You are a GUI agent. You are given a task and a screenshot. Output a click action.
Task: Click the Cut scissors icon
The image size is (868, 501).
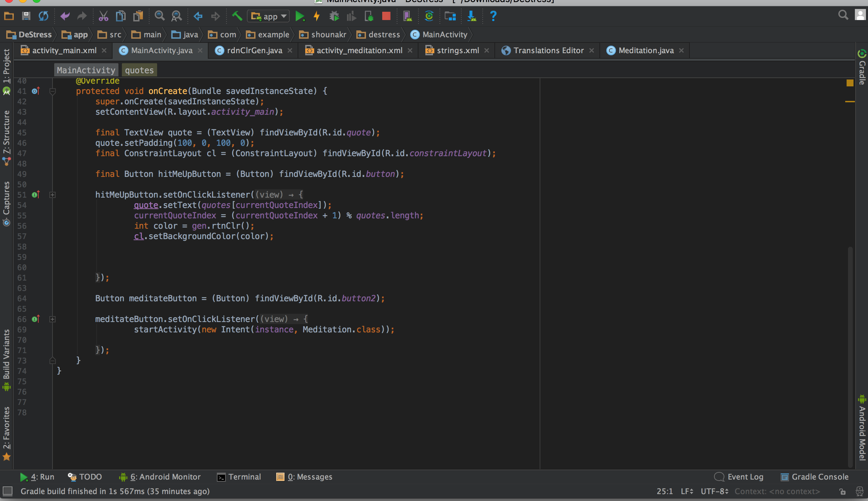coord(103,16)
